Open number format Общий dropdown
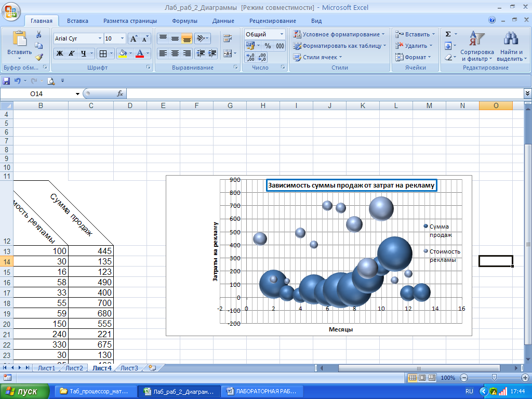532x399 pixels. click(x=282, y=34)
